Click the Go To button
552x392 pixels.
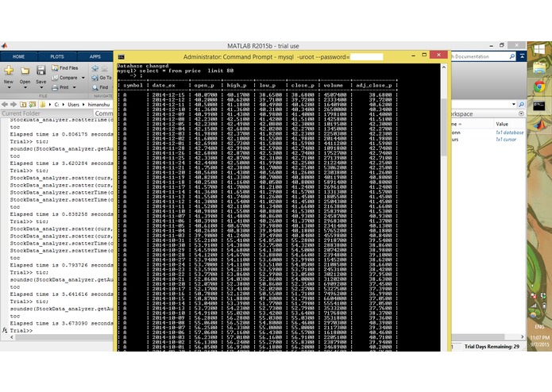click(102, 78)
